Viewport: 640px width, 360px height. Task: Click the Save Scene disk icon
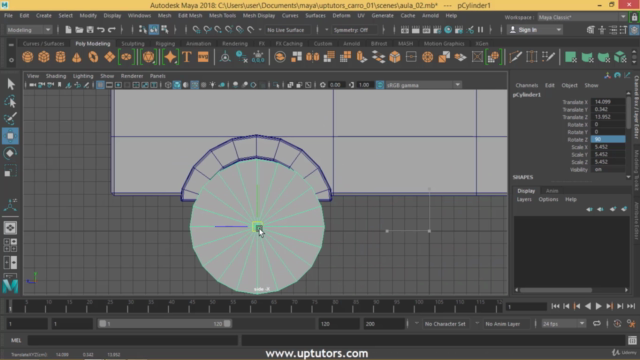90,30
